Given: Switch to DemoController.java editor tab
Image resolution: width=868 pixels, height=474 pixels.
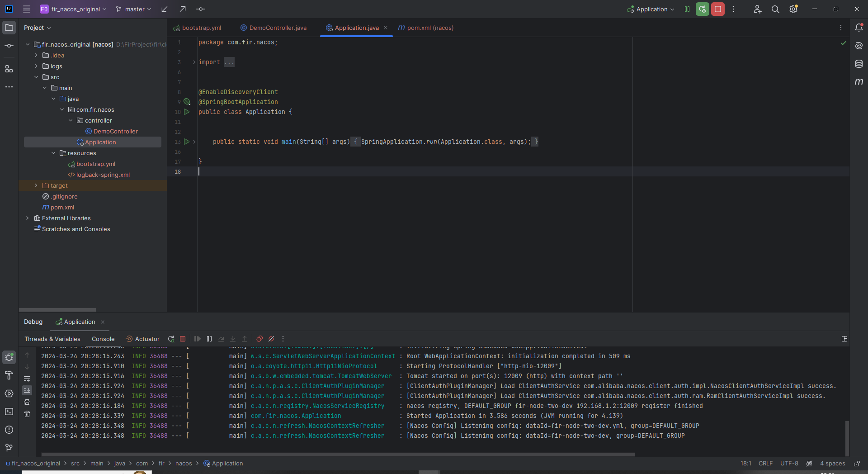Looking at the screenshot, I should coord(273,28).
